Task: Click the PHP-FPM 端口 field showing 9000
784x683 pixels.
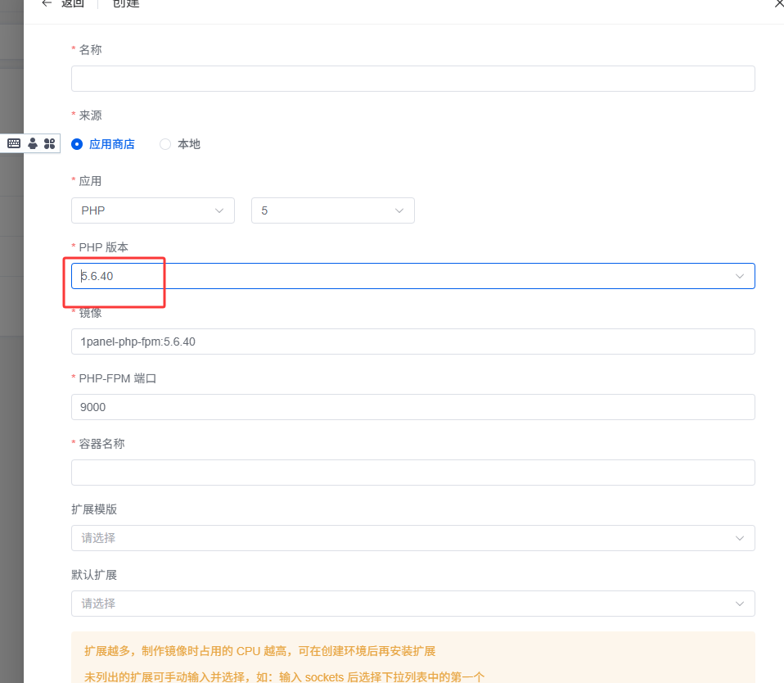Action: point(413,407)
